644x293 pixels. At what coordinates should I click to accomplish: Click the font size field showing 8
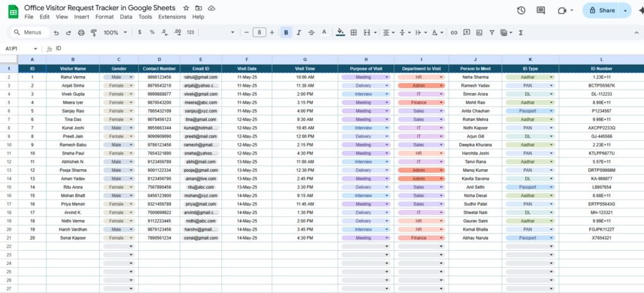[x=259, y=32]
